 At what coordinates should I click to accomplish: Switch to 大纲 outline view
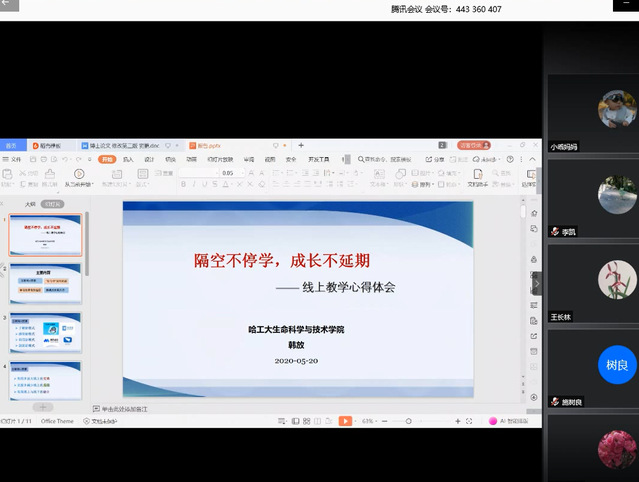(30, 204)
